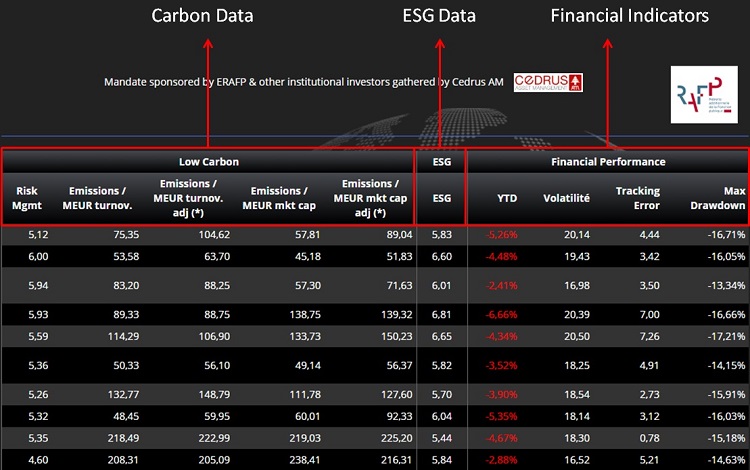750x470 pixels.
Task: Select the Low Carbon group header
Action: pyautogui.click(x=209, y=162)
